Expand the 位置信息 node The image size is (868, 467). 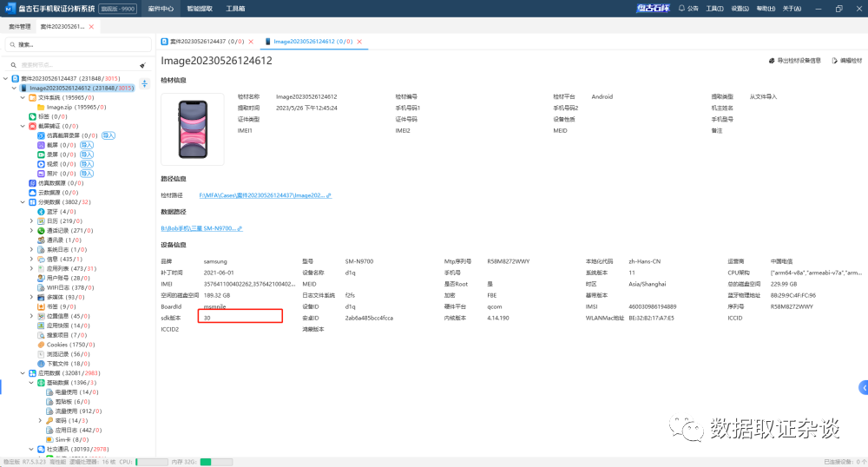(31, 316)
